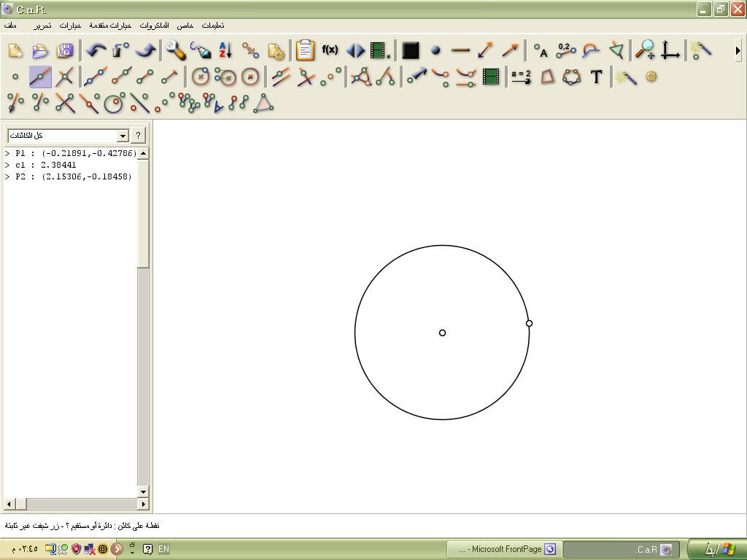The image size is (747, 560).
Task: Open the الماكروات (Macros) menu
Action: 154,26
